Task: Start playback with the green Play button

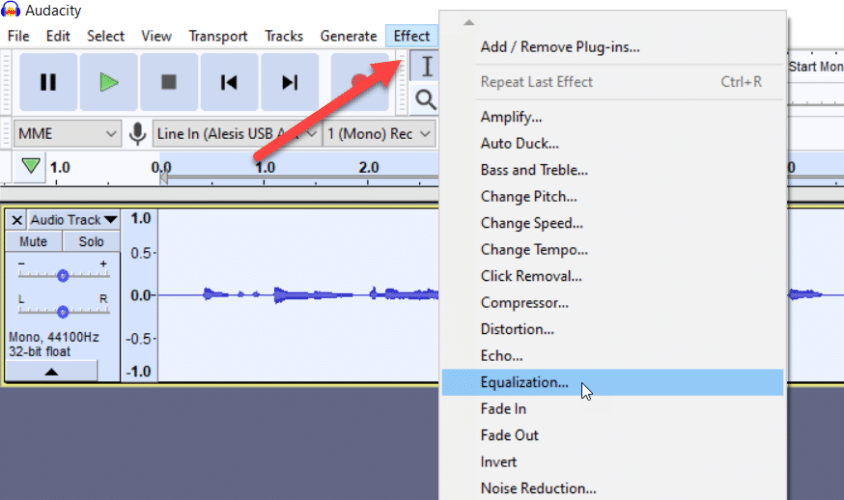Action: point(109,82)
